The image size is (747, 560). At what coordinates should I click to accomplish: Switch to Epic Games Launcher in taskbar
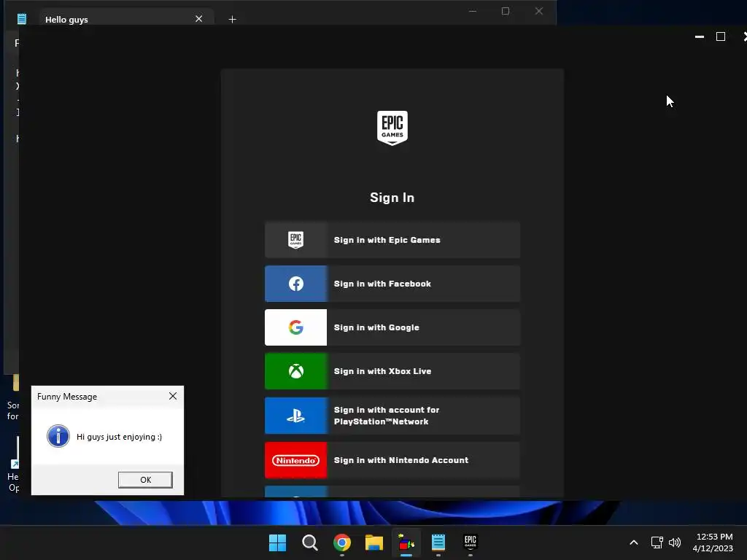[x=471, y=542]
